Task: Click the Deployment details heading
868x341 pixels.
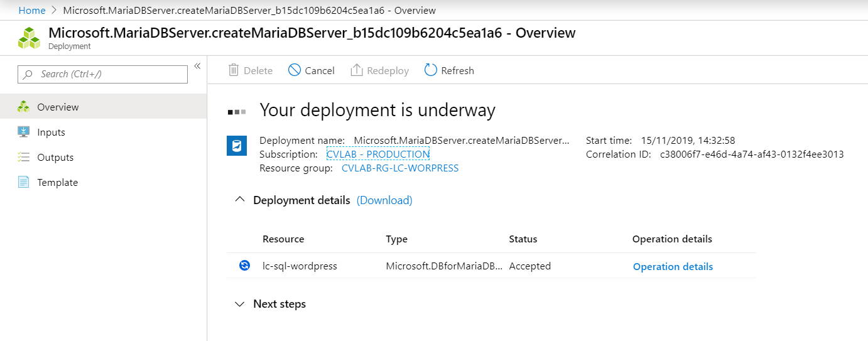Action: click(301, 200)
